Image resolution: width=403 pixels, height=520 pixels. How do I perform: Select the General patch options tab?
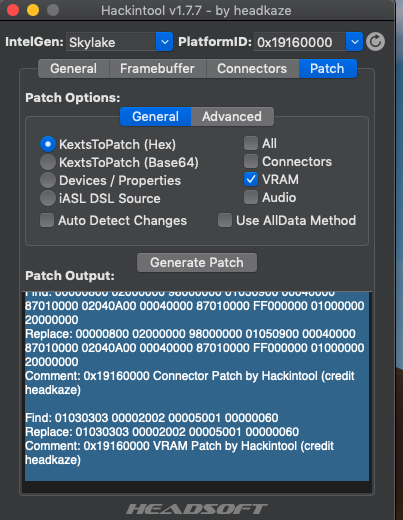pyautogui.click(x=155, y=117)
